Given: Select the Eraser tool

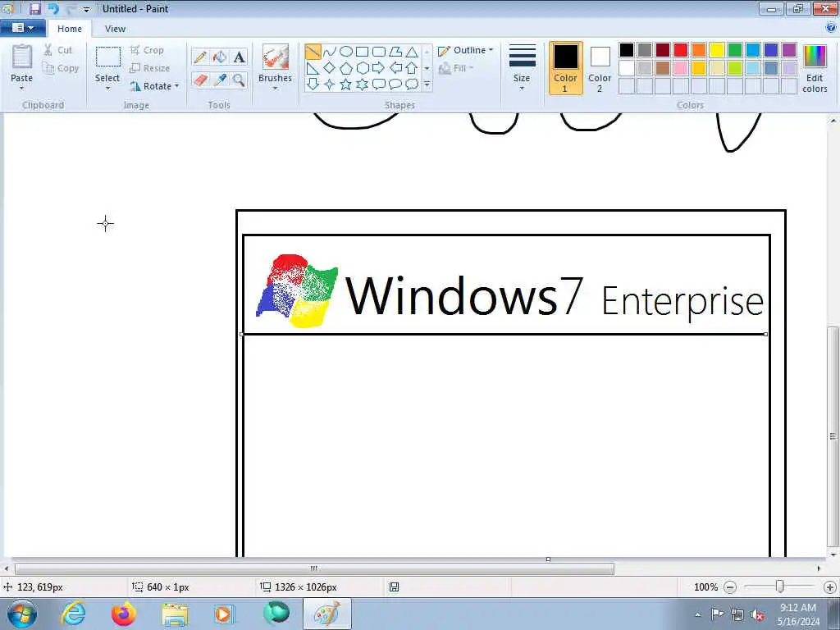Looking at the screenshot, I should 200,80.
